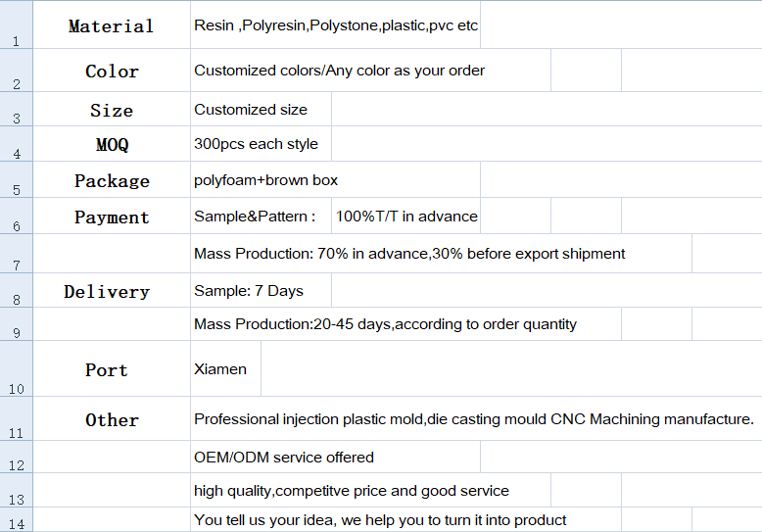
Task: Select row header 10
Action: point(16,368)
